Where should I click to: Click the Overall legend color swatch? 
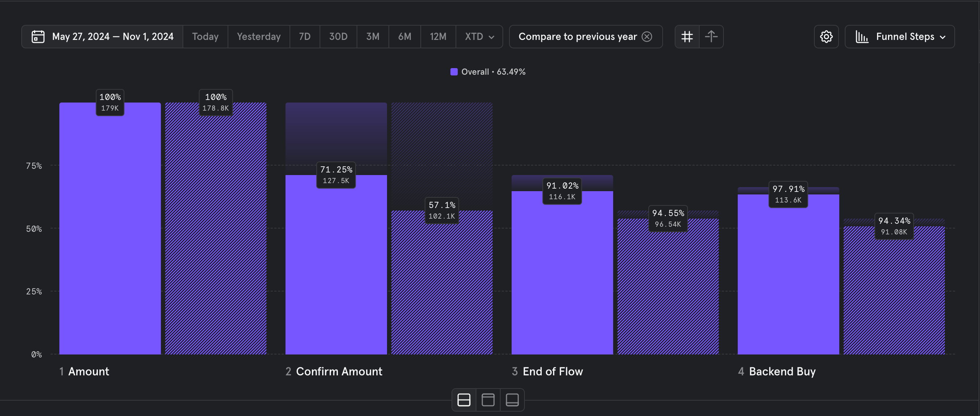point(454,72)
